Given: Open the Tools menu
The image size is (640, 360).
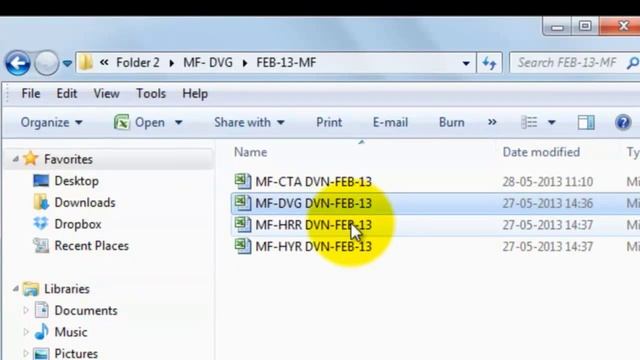Looking at the screenshot, I should click(151, 93).
